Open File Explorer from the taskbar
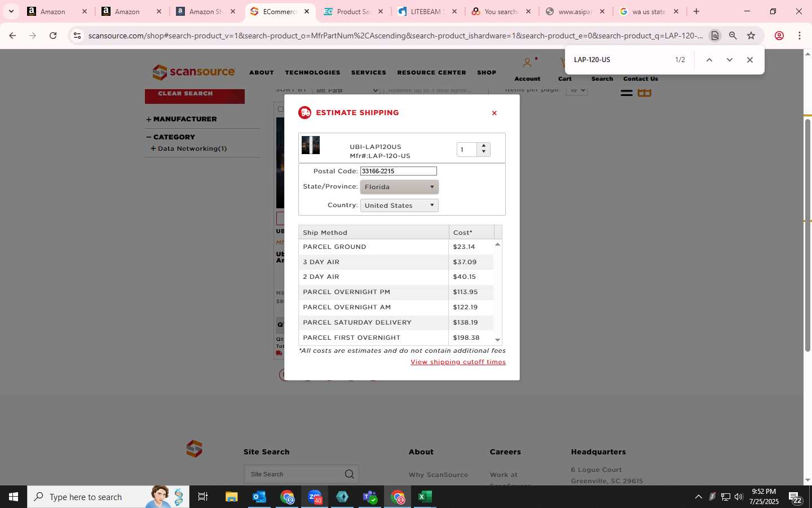The width and height of the screenshot is (812, 508). click(232, 497)
